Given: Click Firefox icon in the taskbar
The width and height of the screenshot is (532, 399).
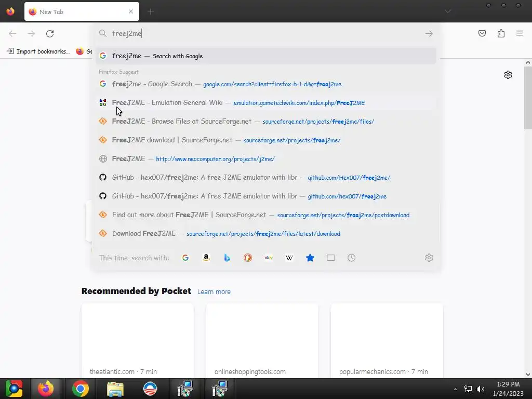Looking at the screenshot, I should (46, 389).
